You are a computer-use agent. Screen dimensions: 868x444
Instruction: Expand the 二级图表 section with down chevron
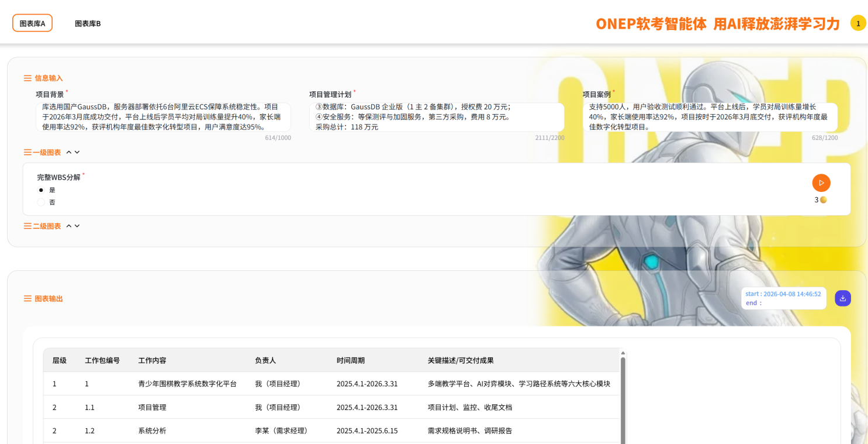[x=77, y=226]
